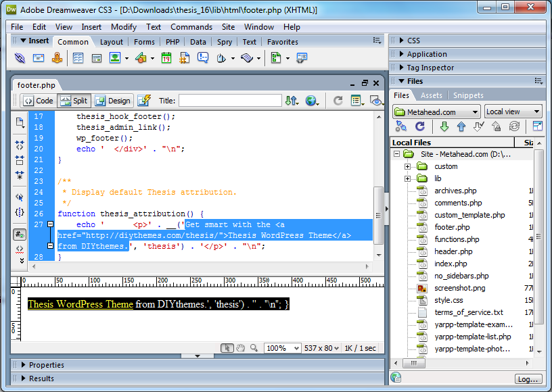The image size is (552, 392).
Task: Preview in browser globe icon
Action: [312, 101]
